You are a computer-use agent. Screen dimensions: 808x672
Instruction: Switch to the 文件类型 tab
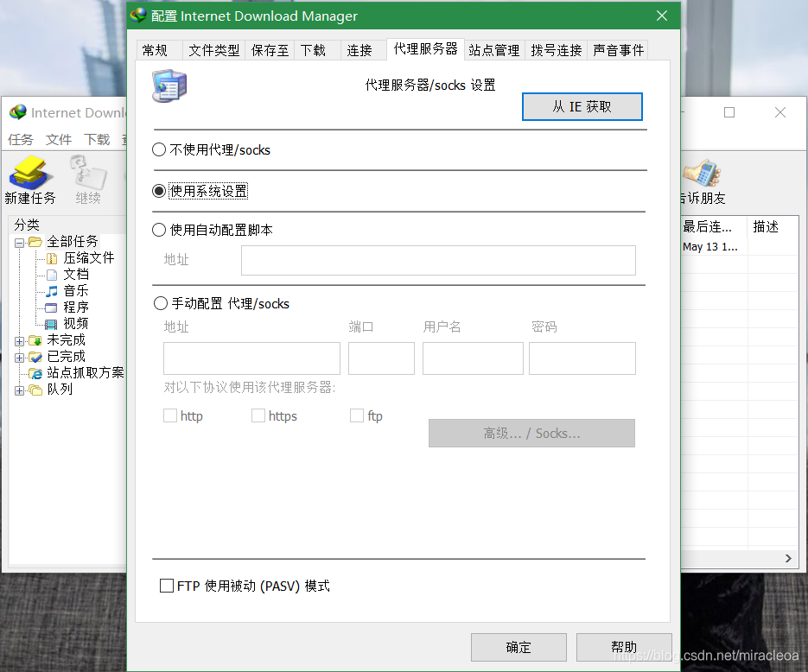click(x=213, y=50)
